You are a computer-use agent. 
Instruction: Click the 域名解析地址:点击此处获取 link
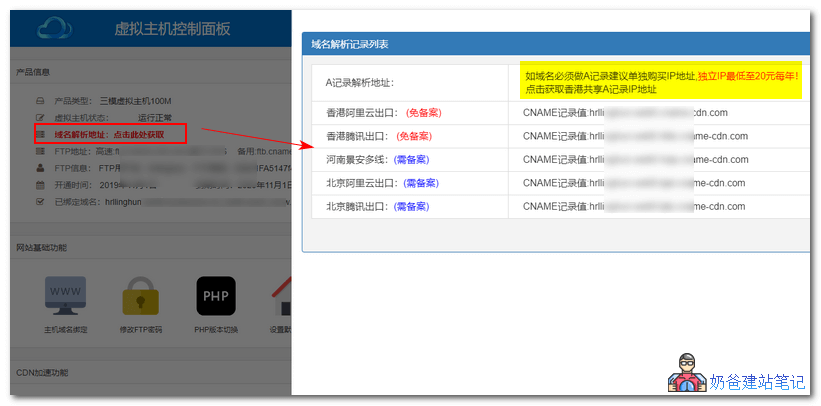[109, 135]
